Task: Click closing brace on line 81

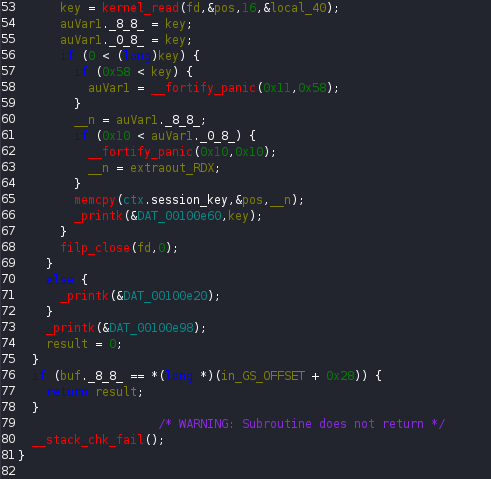Action: click(21, 455)
